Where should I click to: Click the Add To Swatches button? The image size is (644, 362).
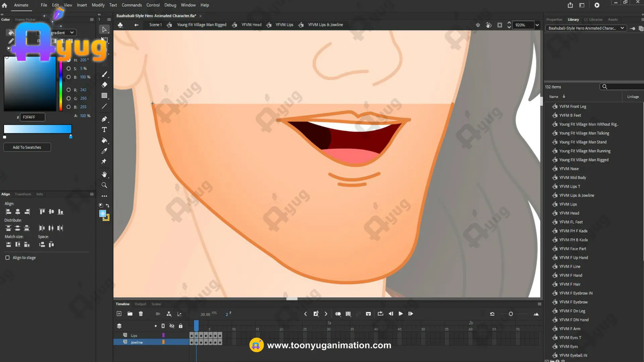point(27,147)
